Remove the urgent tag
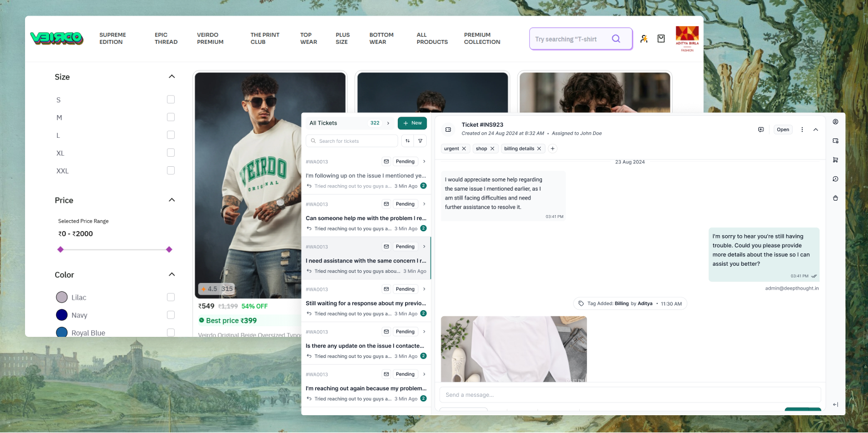 pyautogui.click(x=464, y=149)
